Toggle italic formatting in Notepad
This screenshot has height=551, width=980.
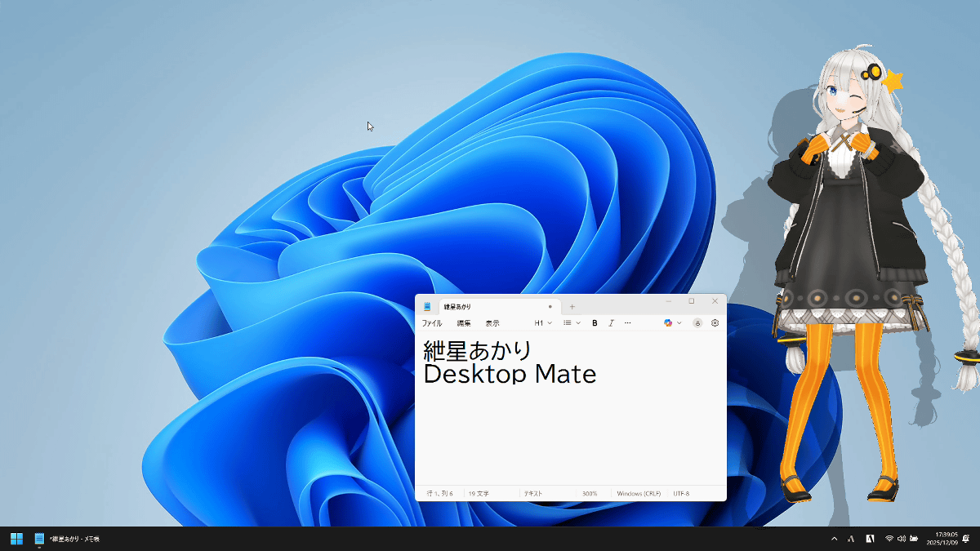click(x=611, y=323)
